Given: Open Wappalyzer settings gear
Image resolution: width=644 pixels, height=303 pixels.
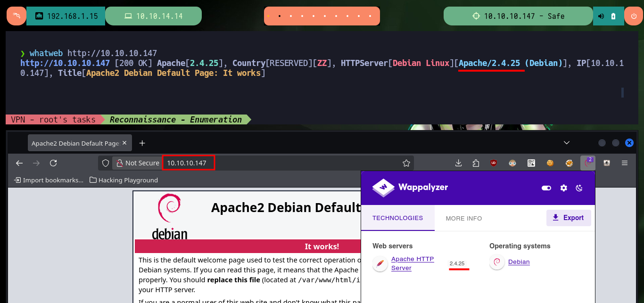Looking at the screenshot, I should (564, 188).
